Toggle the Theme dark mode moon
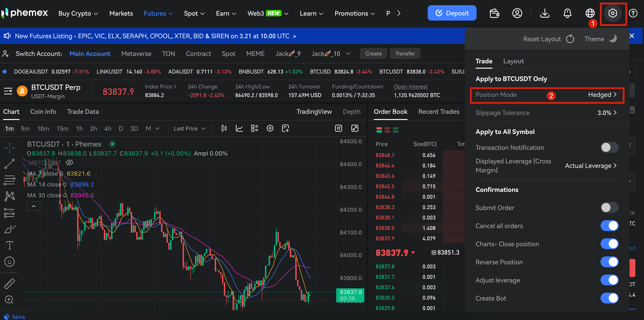The width and height of the screenshot is (644, 320). 613,39
